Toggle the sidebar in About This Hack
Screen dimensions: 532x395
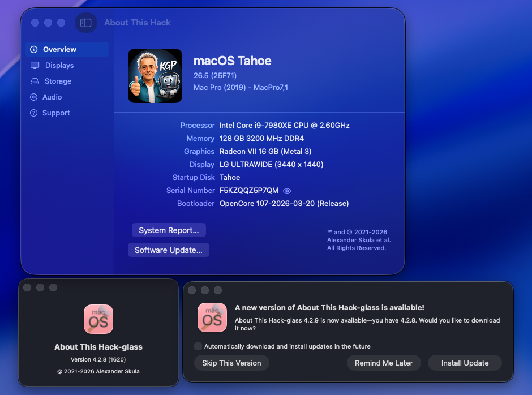[86, 23]
